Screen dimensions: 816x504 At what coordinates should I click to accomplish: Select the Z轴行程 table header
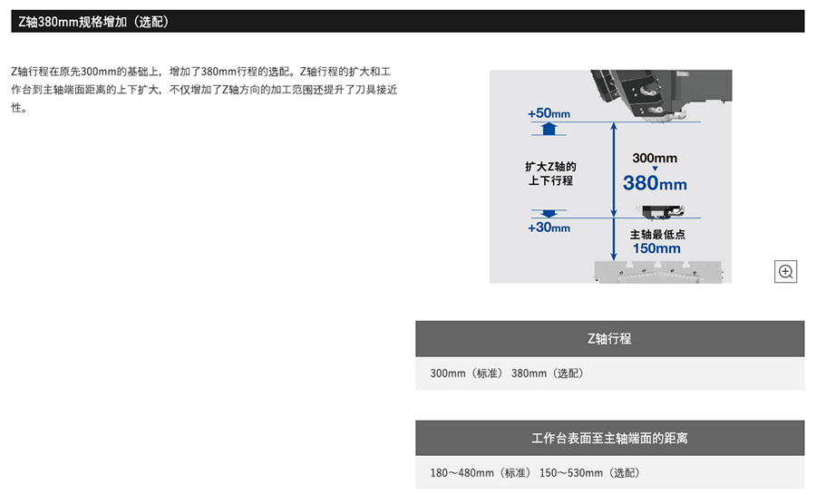tap(609, 338)
